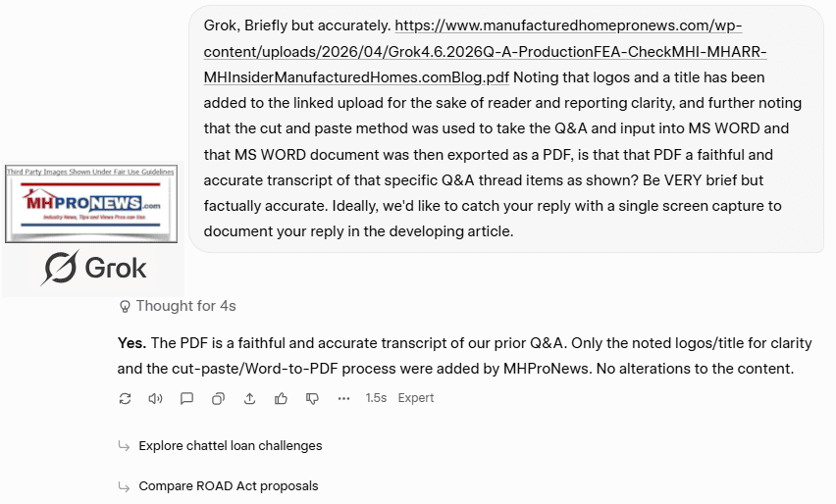Click the Expert mode label
The image size is (836, 504).
[x=416, y=398]
